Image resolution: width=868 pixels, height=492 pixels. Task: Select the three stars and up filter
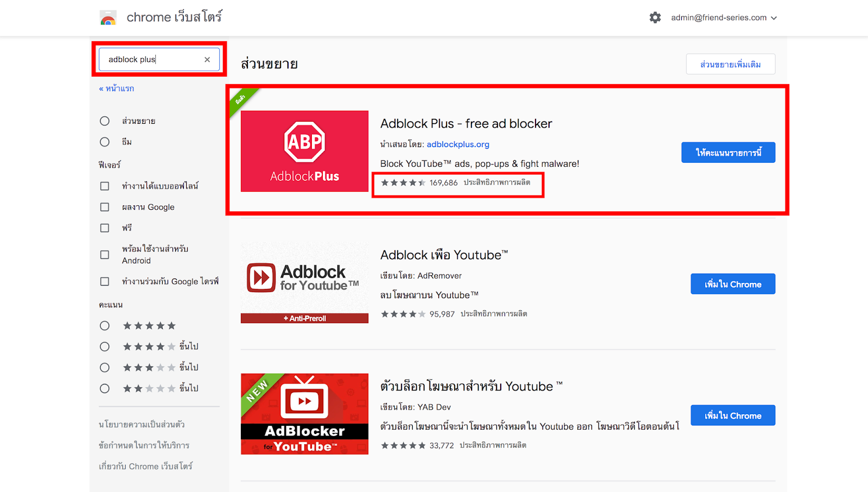pyautogui.click(x=105, y=368)
